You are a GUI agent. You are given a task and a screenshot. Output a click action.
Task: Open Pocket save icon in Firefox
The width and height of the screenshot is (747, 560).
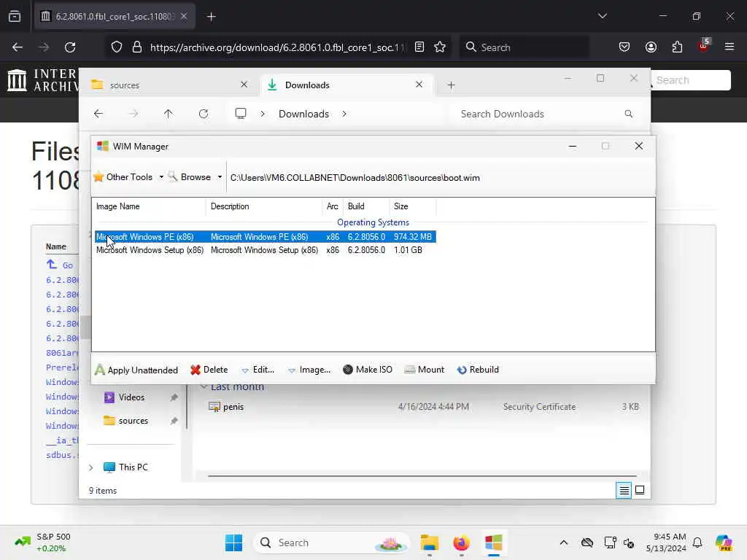(624, 47)
